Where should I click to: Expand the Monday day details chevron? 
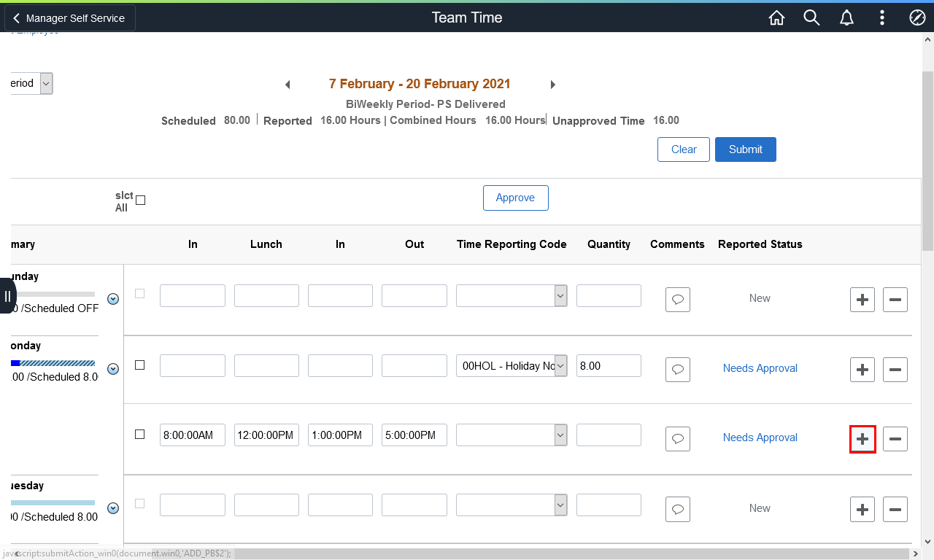(x=113, y=369)
